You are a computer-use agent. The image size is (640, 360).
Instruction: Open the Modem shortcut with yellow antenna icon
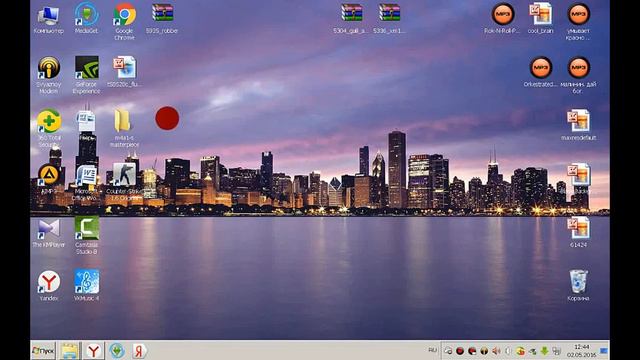(49, 75)
